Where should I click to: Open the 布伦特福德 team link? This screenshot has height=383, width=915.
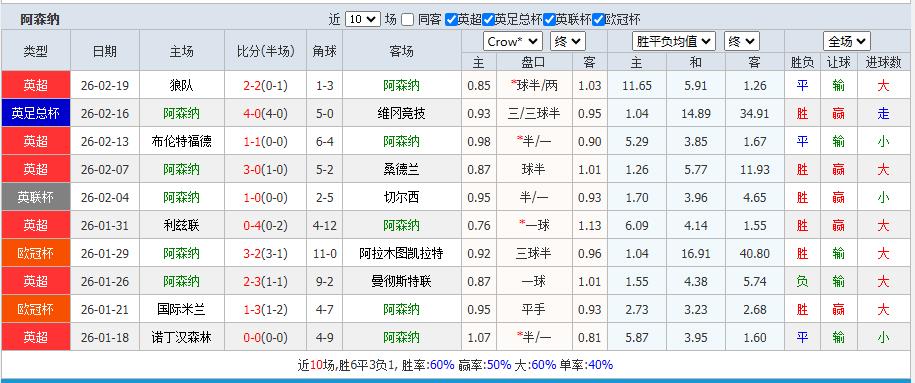tap(181, 142)
